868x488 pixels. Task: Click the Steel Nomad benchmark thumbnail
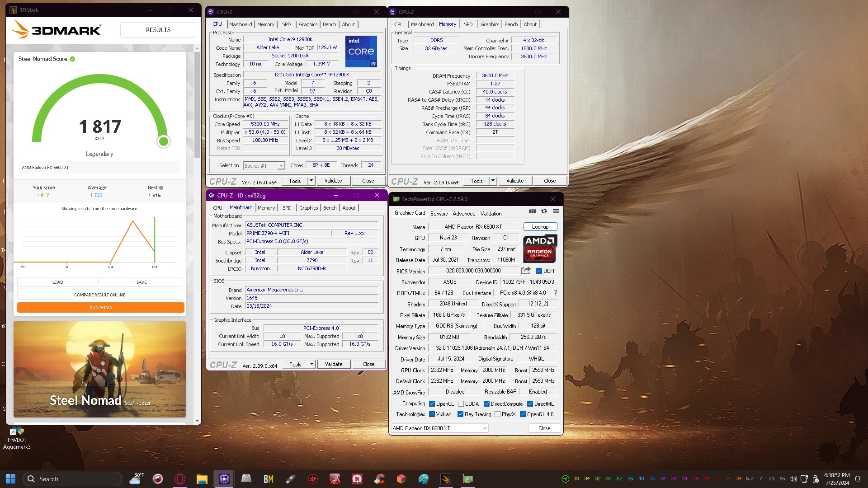(x=99, y=370)
